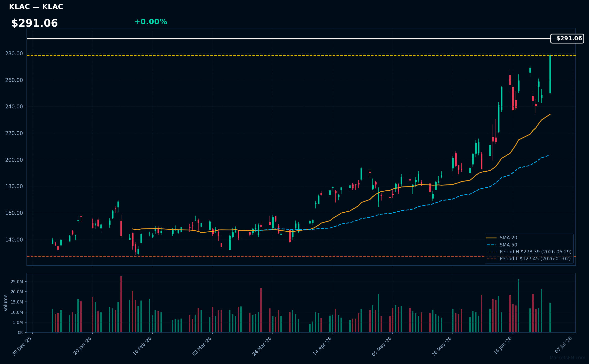Select the "Period H $278.39 (2026-06-29)" legend entry
Screen dimensions: 589x364
pos(529,252)
